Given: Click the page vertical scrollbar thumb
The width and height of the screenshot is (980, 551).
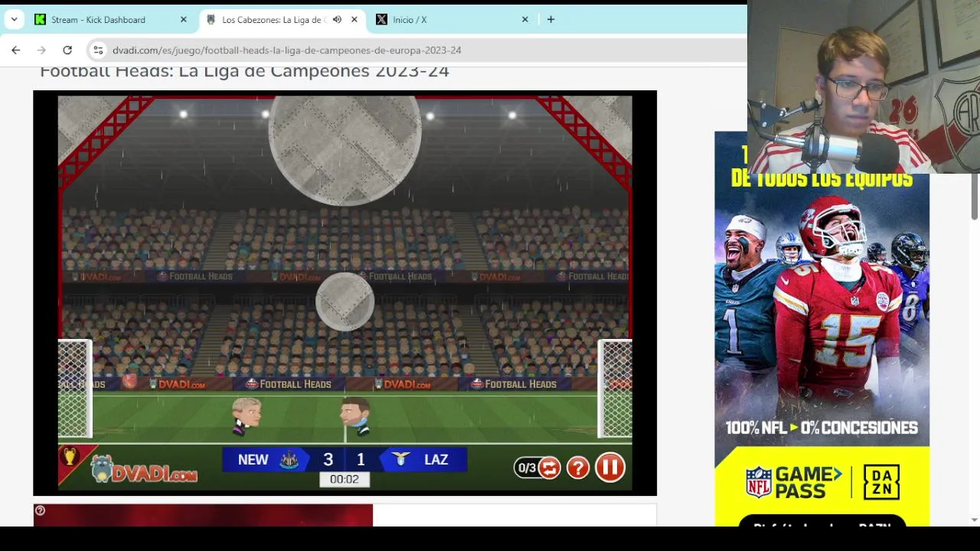Looking at the screenshot, I should 974,195.
